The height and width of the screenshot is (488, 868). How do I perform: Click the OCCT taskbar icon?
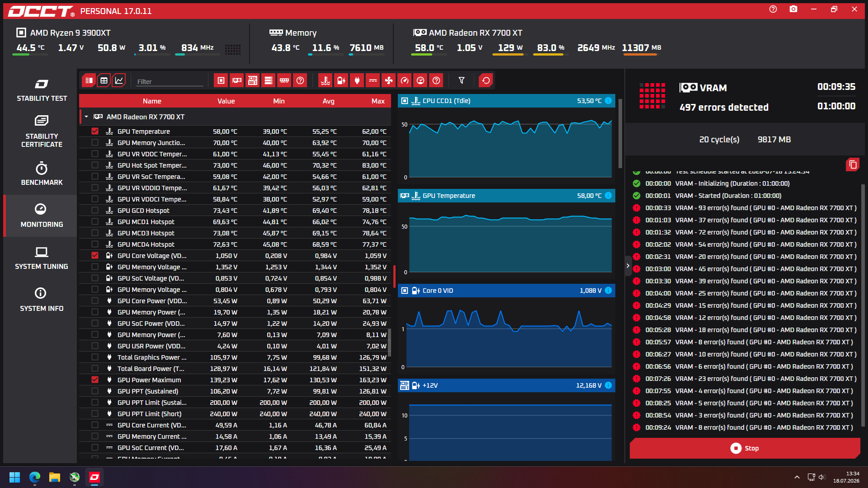click(94, 477)
